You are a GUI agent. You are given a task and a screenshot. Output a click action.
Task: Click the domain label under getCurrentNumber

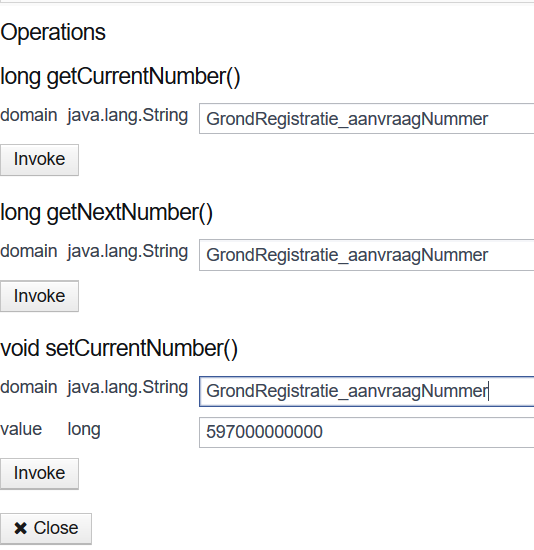coord(29,115)
